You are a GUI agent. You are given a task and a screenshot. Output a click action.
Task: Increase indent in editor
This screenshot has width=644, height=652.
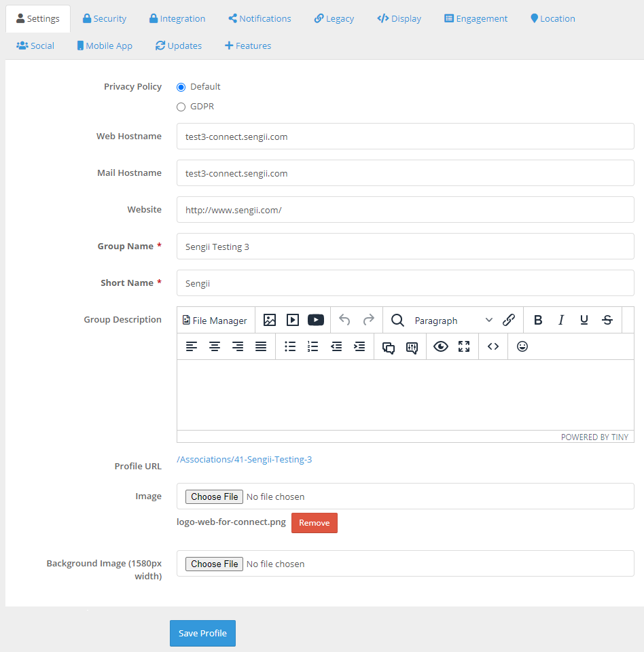[359, 346]
